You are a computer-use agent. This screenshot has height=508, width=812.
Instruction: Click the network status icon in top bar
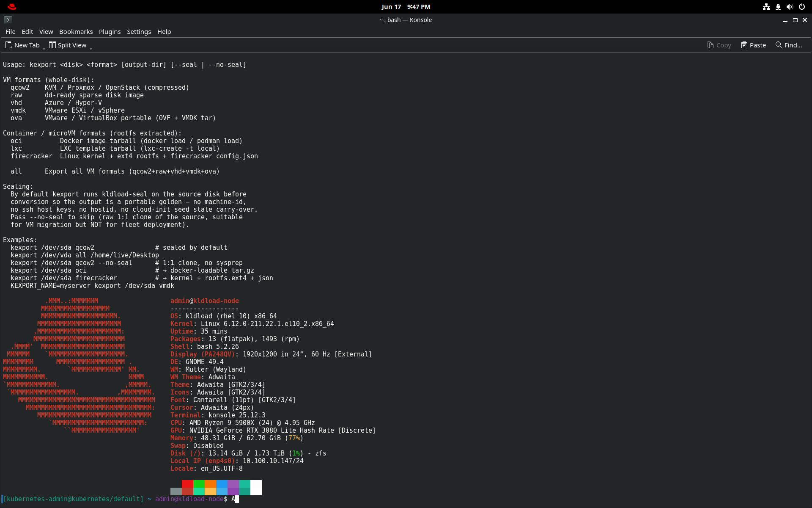[766, 7]
